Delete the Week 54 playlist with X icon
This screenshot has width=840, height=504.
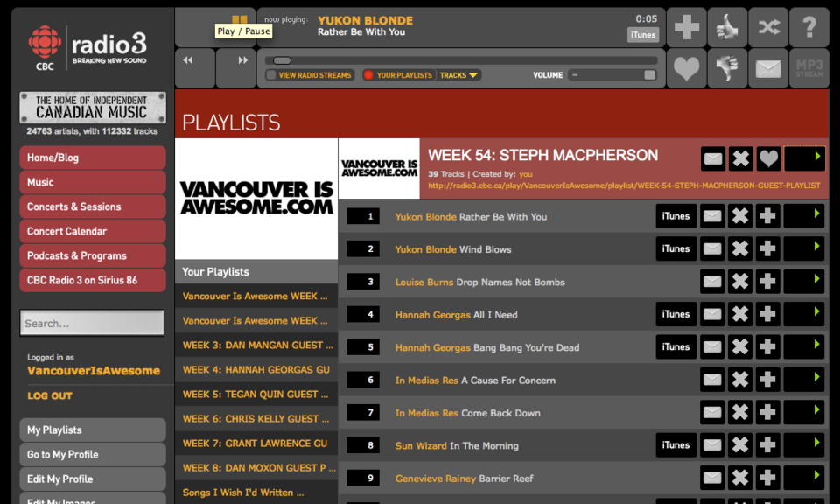741,158
